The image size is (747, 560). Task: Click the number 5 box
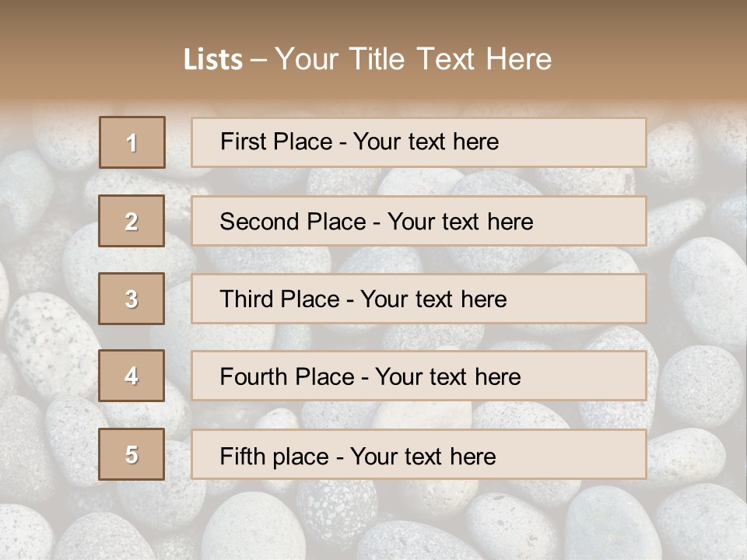[x=132, y=454]
